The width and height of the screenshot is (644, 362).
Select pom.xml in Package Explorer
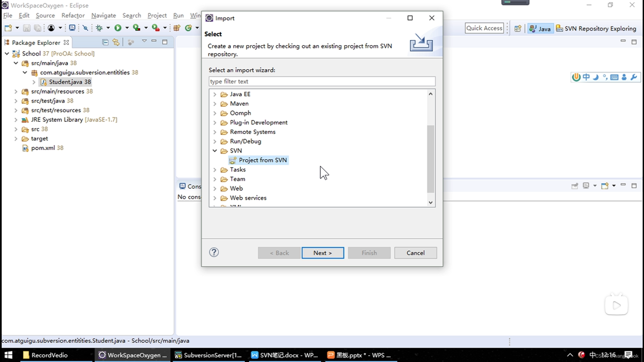tap(43, 148)
